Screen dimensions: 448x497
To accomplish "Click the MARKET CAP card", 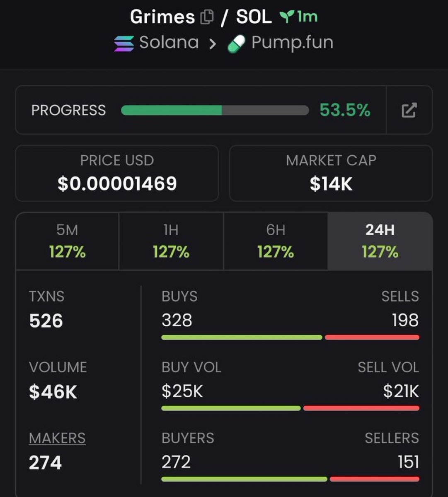I will tap(331, 173).
